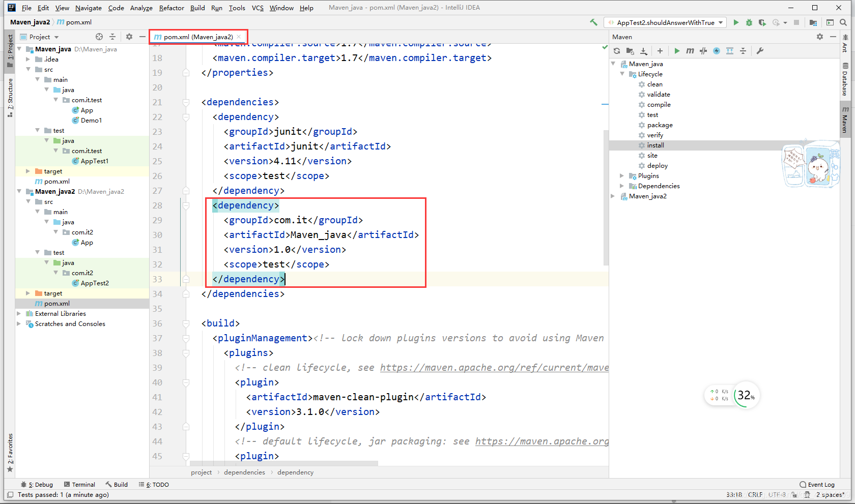Expand Maven_java2 in Maven panel
Image resolution: width=855 pixels, height=504 pixels.
click(613, 196)
